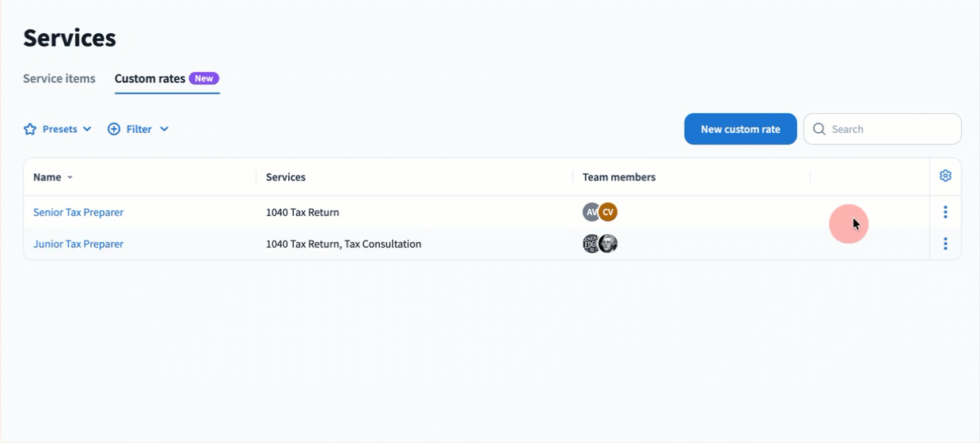Click the Junior Tax Preparer photo avatar
The image size is (980, 443).
point(609,244)
